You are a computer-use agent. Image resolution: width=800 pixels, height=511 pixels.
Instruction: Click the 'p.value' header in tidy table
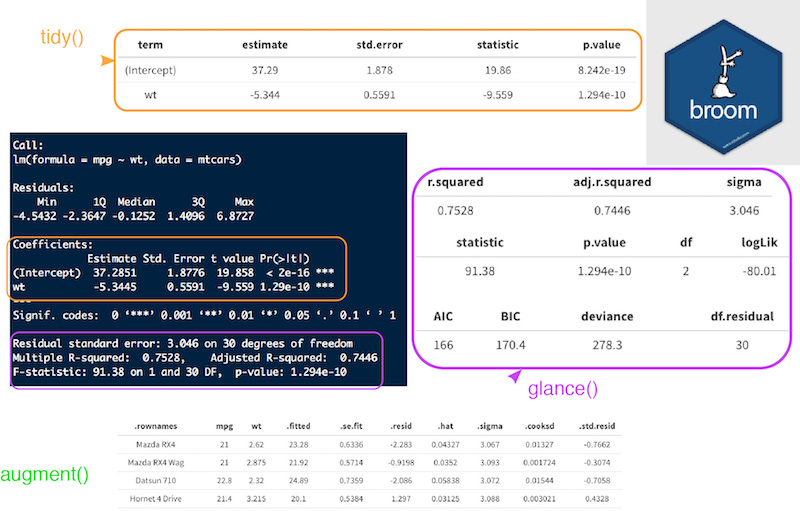click(x=576, y=45)
